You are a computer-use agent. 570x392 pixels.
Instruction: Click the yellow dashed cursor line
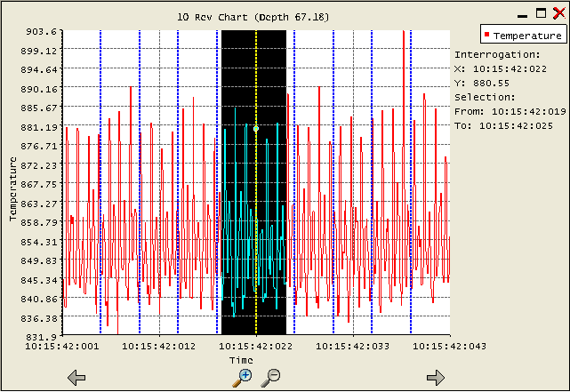click(x=256, y=222)
